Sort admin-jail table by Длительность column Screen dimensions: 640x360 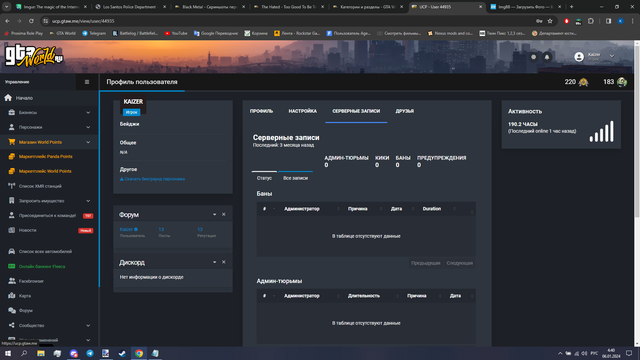point(364,296)
